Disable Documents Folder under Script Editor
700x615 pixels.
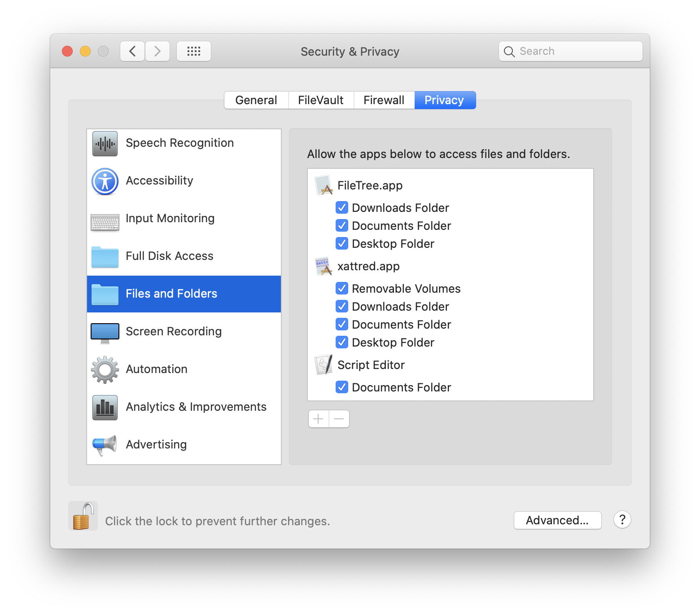[342, 387]
